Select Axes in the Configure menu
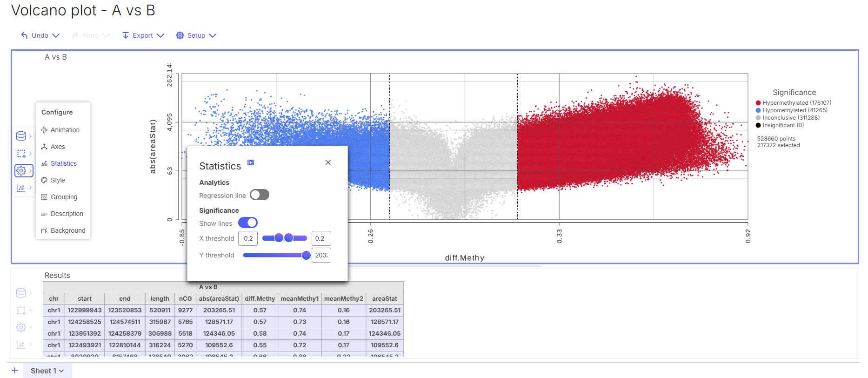 58,147
